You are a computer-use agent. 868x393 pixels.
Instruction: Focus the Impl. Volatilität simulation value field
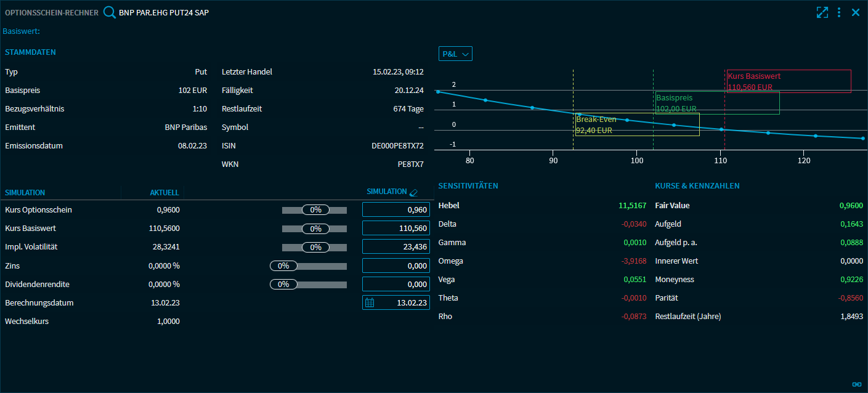396,247
